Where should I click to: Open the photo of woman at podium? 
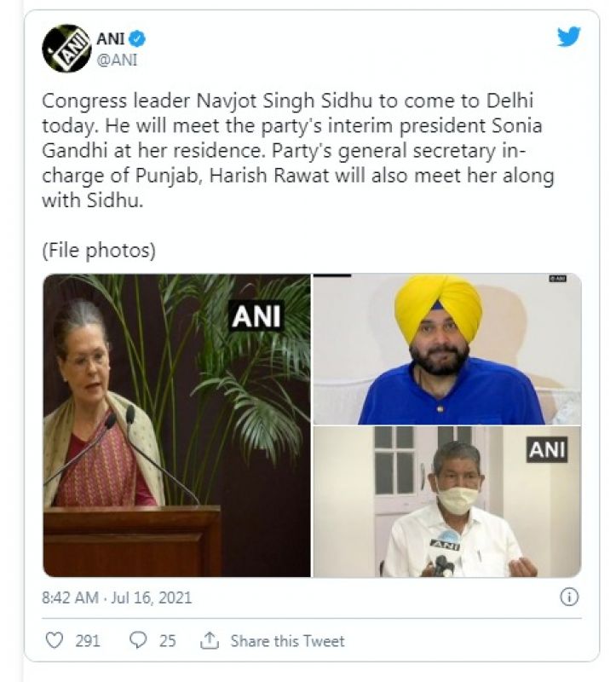coord(176,425)
